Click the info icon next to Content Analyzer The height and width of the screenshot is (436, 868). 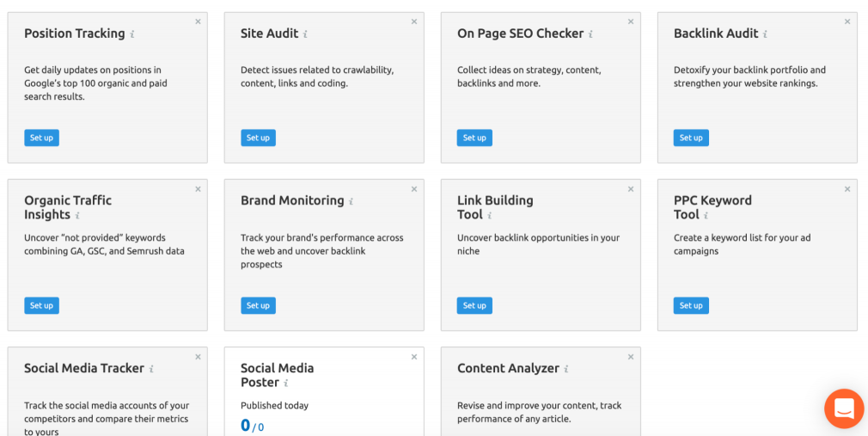(x=566, y=369)
